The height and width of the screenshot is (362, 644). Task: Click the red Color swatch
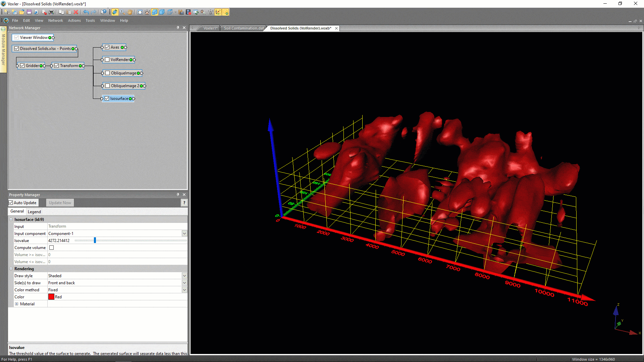[51, 297]
